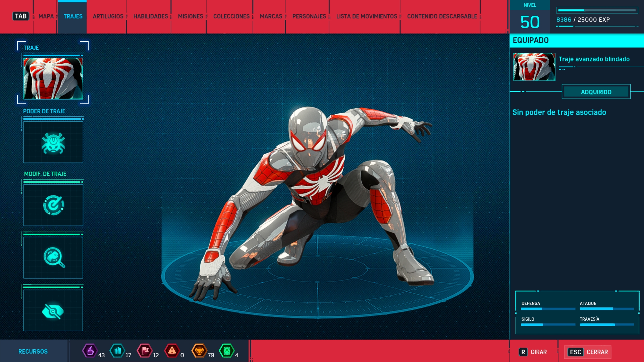Click the TRAVESÍA stat bar

tap(607, 324)
